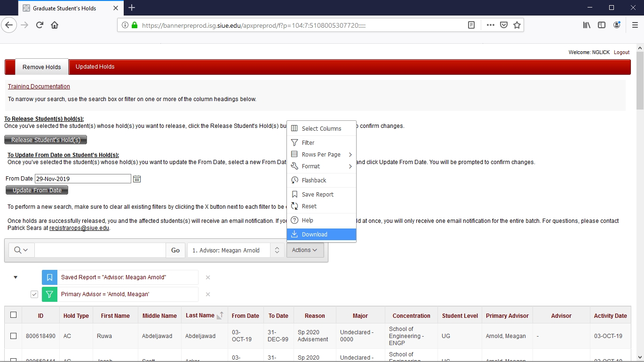Toggle the Primary Advisor filter checkbox
The height and width of the screenshot is (362, 644).
click(x=34, y=294)
